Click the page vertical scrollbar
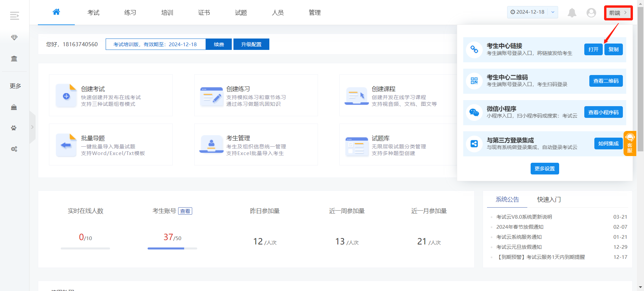This screenshot has width=644, height=291. point(640,79)
